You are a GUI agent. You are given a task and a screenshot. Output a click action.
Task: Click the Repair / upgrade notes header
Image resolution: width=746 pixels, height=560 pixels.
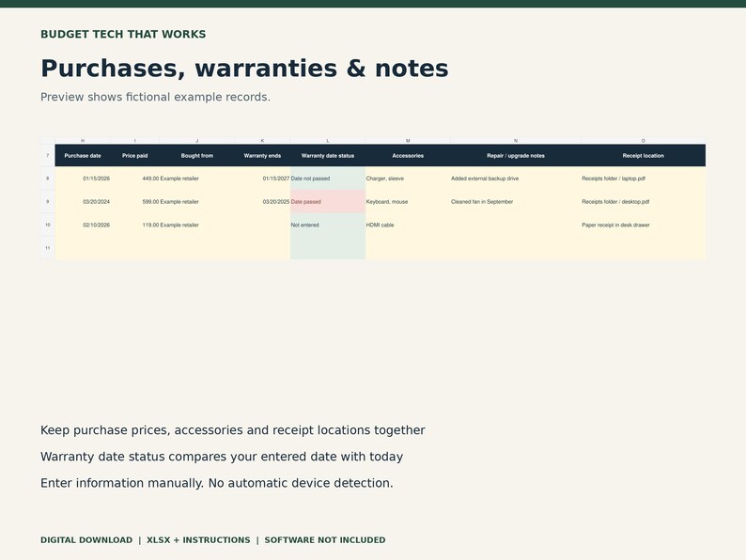516,156
